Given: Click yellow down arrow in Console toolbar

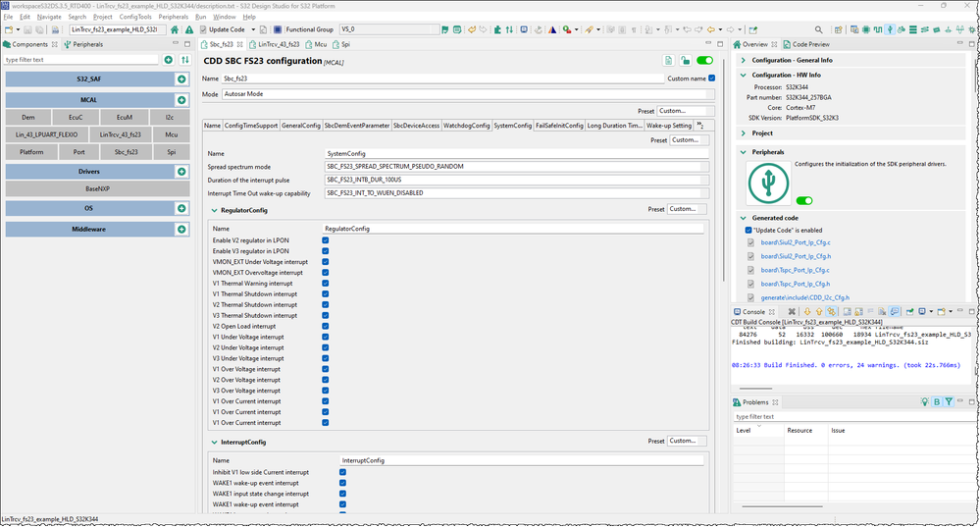Looking at the screenshot, I should point(807,311).
